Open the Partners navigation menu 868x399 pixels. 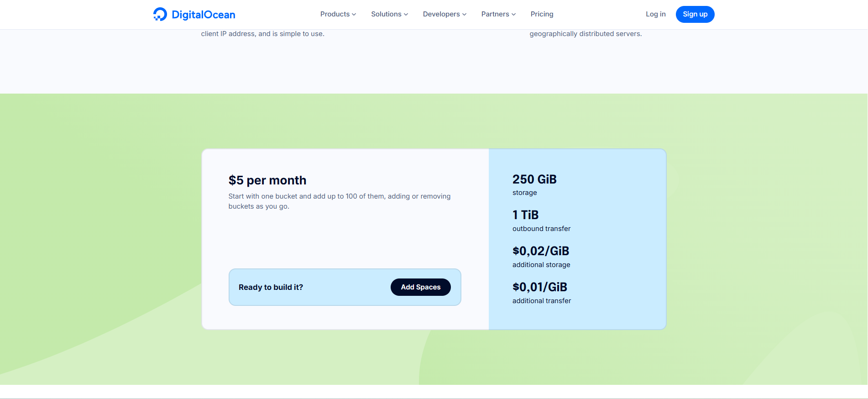[x=495, y=14]
